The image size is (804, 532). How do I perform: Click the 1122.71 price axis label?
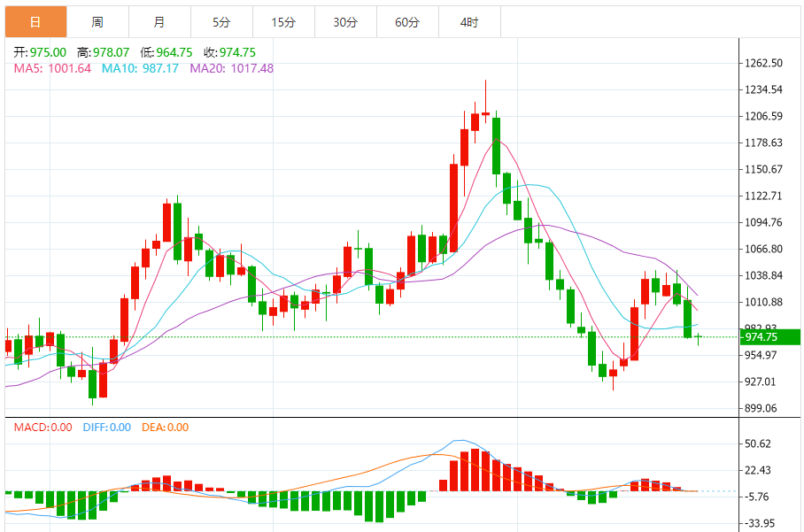click(763, 196)
